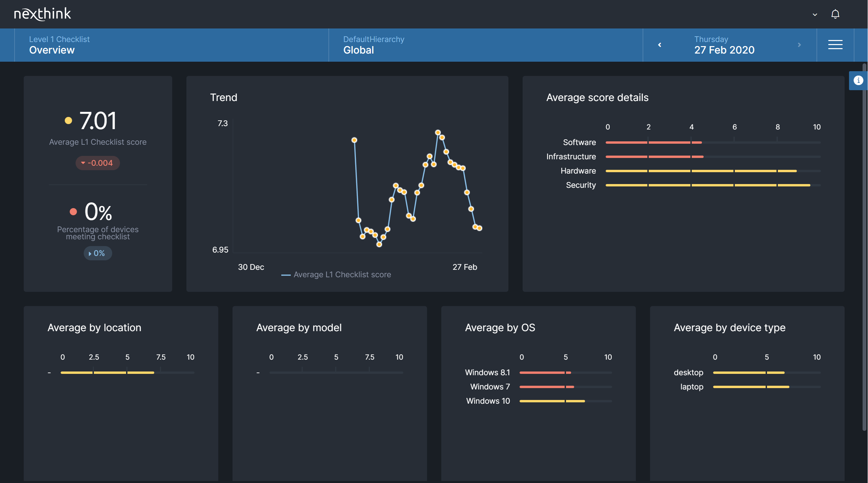868x483 pixels.
Task: Click the -0.004 score change badge
Action: 98,163
